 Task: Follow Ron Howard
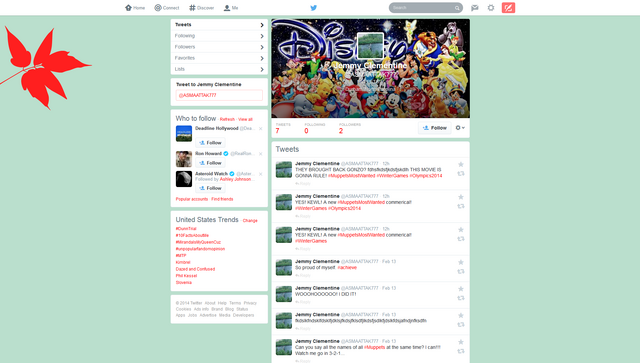click(x=210, y=163)
